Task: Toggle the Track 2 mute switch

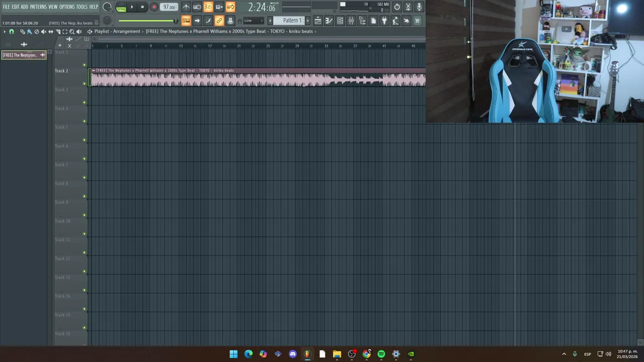Action: click(x=85, y=83)
